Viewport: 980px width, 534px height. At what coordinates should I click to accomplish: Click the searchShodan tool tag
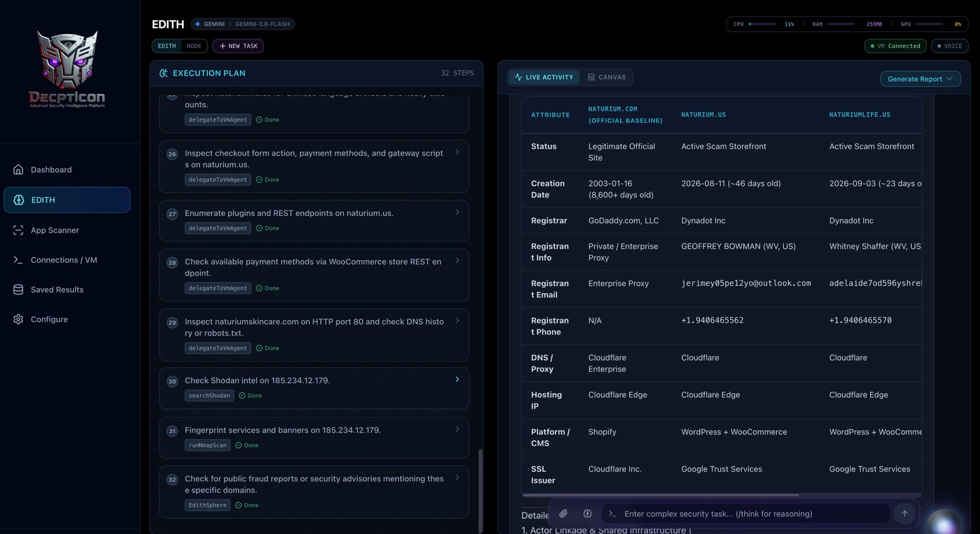tap(209, 396)
